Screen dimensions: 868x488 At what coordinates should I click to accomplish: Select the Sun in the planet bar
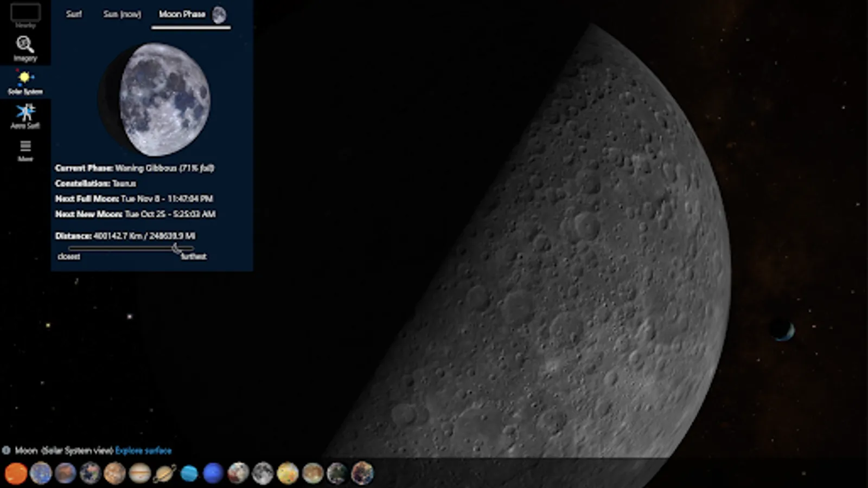(x=16, y=473)
